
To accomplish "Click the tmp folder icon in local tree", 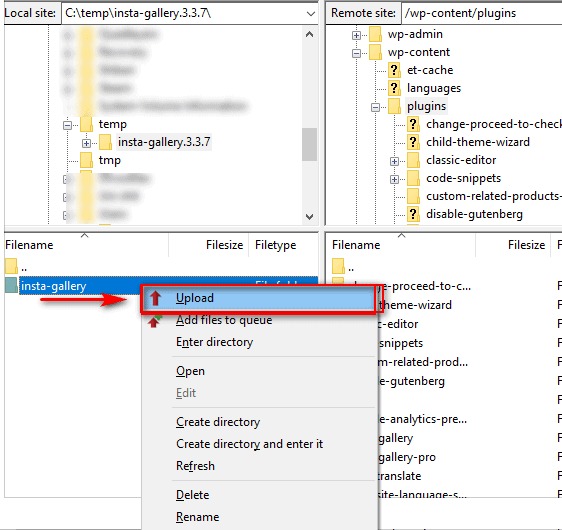I will 86,160.
